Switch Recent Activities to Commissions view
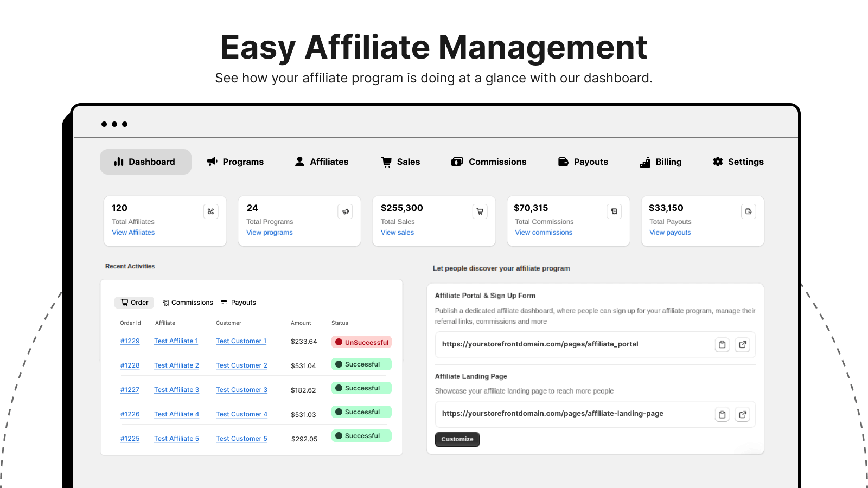 coord(188,302)
